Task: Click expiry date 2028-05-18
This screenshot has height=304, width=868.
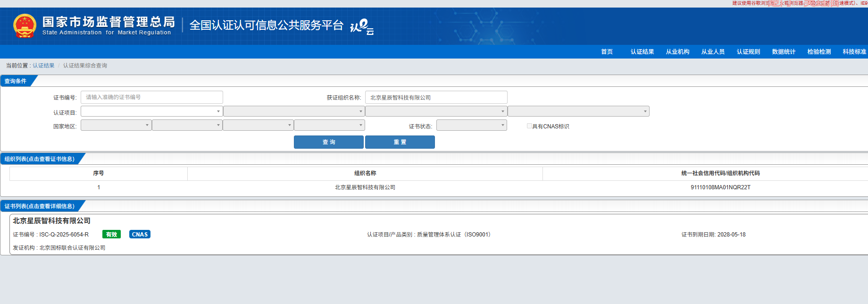Action: [x=731, y=235]
